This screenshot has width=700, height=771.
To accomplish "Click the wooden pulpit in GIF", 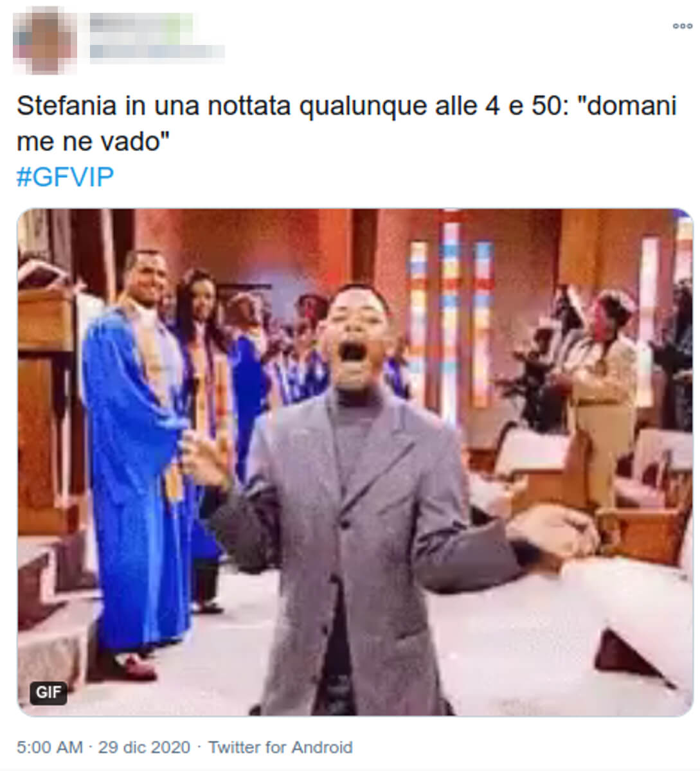I will 46,398.
